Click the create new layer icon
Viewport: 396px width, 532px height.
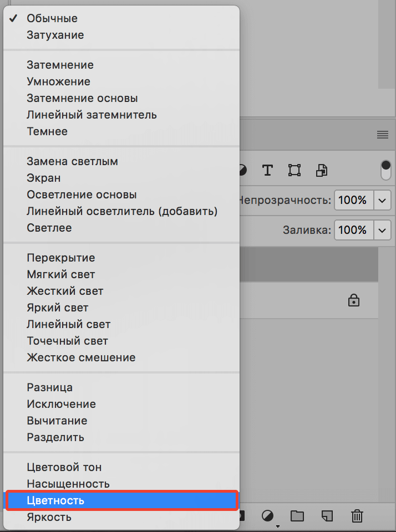pyautogui.click(x=327, y=516)
